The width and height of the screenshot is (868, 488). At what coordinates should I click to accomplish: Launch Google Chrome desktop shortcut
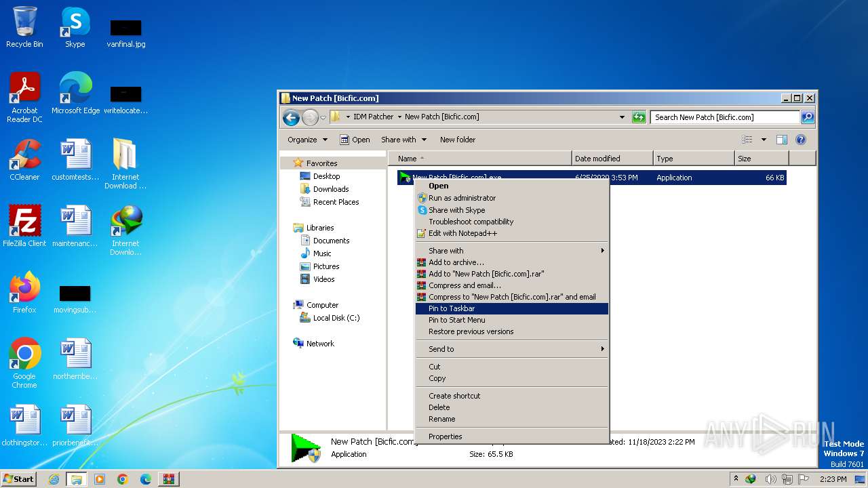point(24,363)
